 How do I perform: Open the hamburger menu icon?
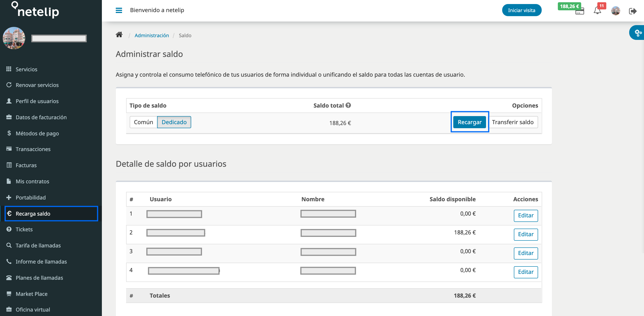click(x=119, y=10)
